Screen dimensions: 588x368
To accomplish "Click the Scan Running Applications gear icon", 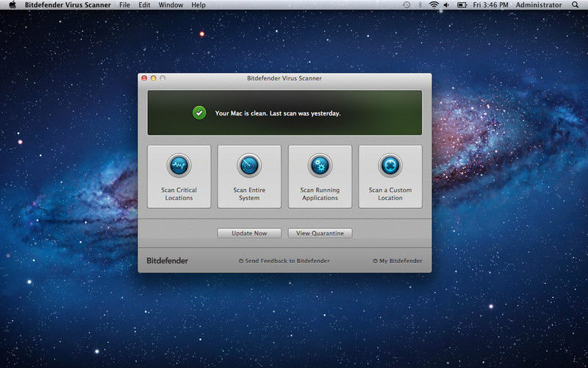I will 320,164.
